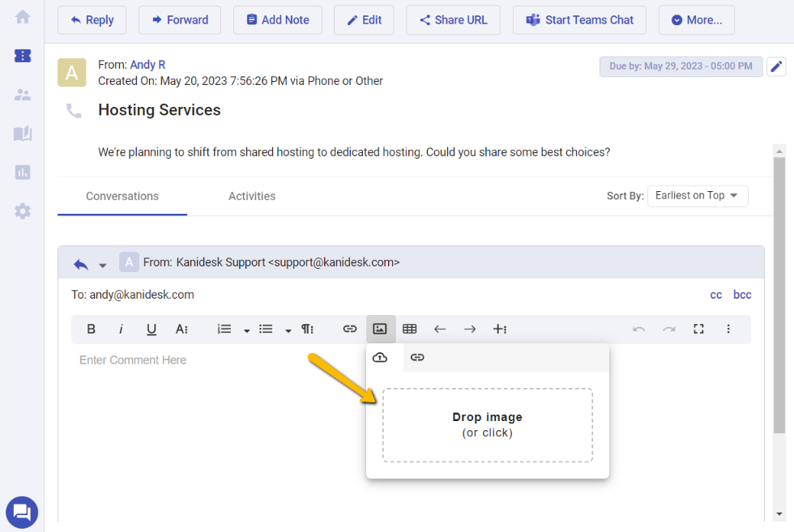Viewport: 794px width, 532px height.
Task: Click the Edit ticket button
Action: [x=364, y=20]
